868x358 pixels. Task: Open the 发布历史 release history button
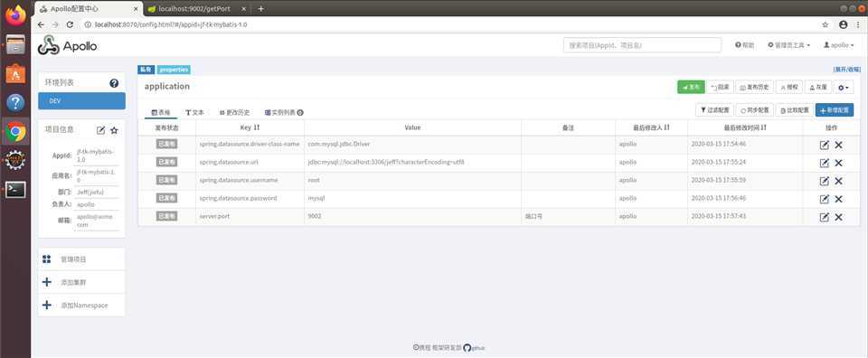point(754,87)
